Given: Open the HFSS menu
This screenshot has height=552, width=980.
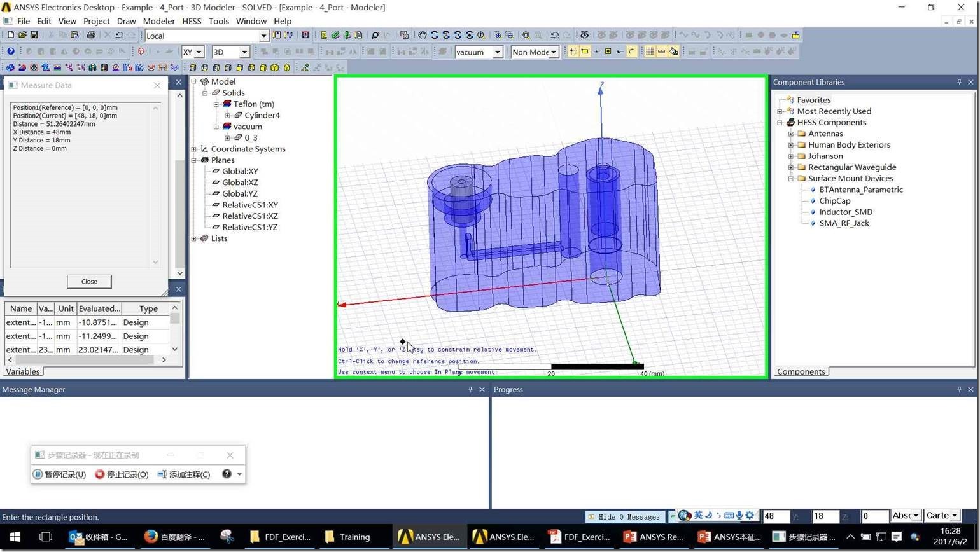Looking at the screenshot, I should coord(191,21).
